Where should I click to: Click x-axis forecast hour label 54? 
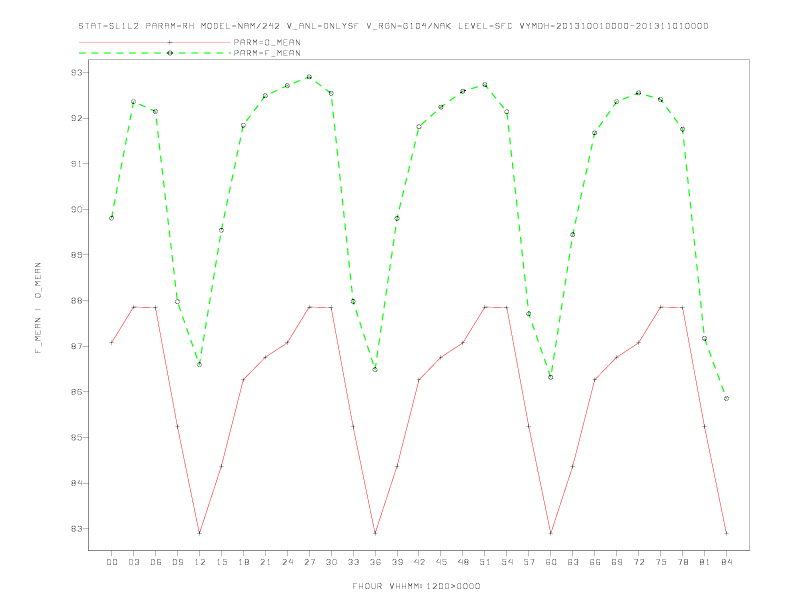[x=507, y=562]
